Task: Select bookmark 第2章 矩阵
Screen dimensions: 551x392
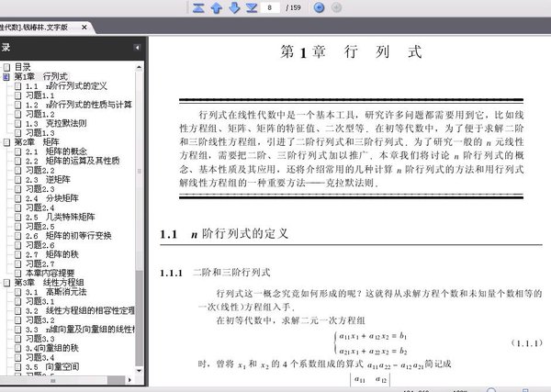Action: (37, 142)
